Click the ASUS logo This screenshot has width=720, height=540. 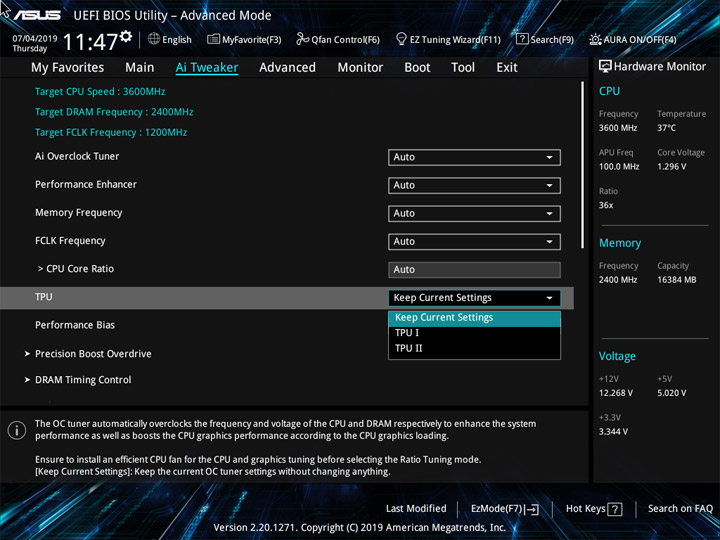coord(37,15)
